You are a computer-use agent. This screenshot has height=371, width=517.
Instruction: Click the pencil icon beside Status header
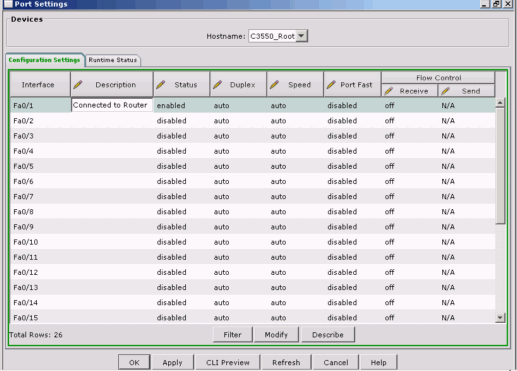[161, 85]
